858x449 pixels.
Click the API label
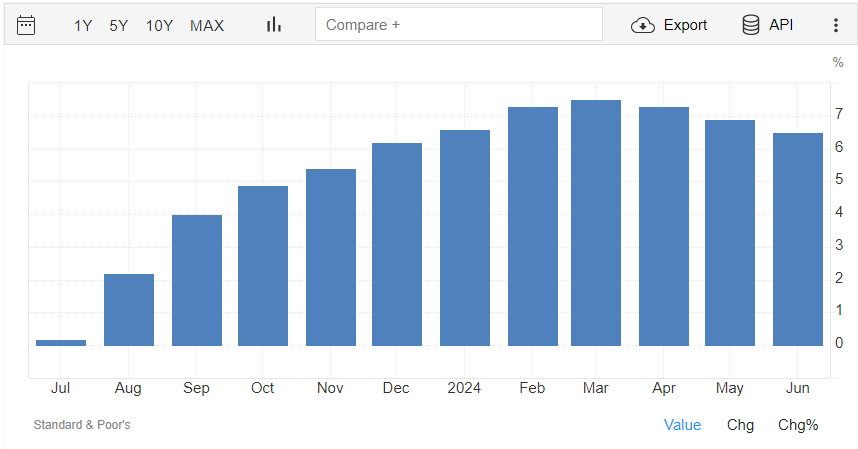pyautogui.click(x=781, y=25)
